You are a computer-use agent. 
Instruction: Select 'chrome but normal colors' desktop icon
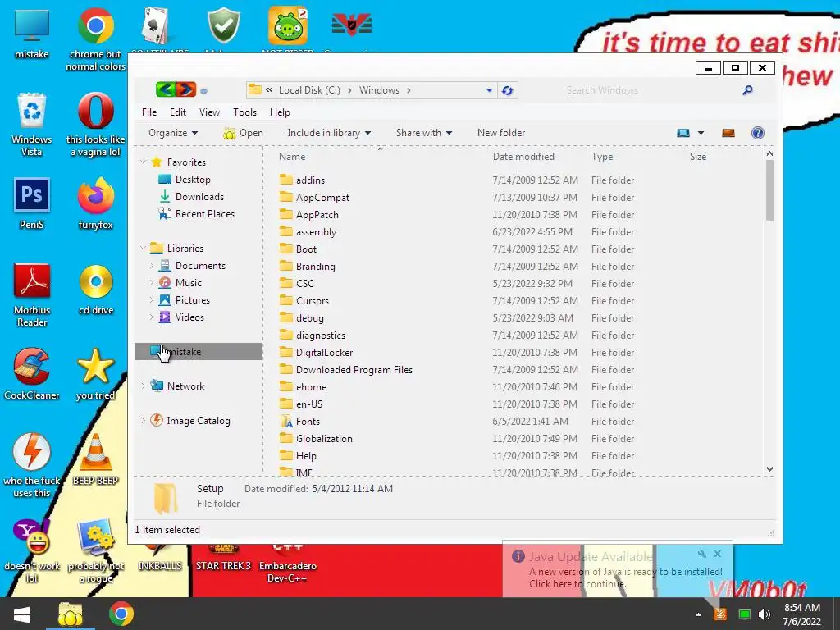(95, 39)
